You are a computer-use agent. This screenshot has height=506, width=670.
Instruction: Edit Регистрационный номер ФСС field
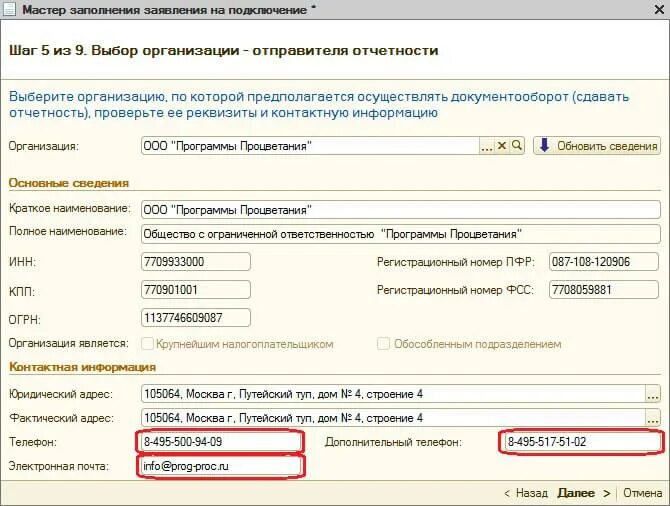[604, 290]
